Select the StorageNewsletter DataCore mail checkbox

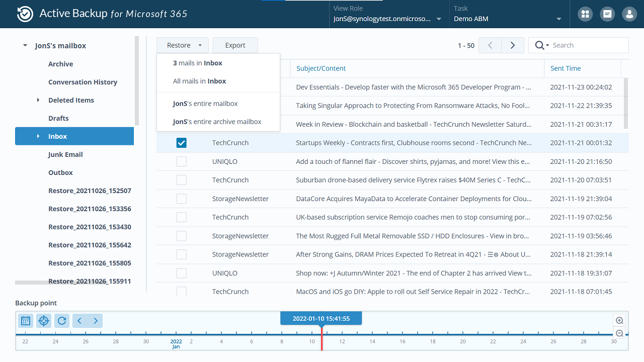coord(182,199)
